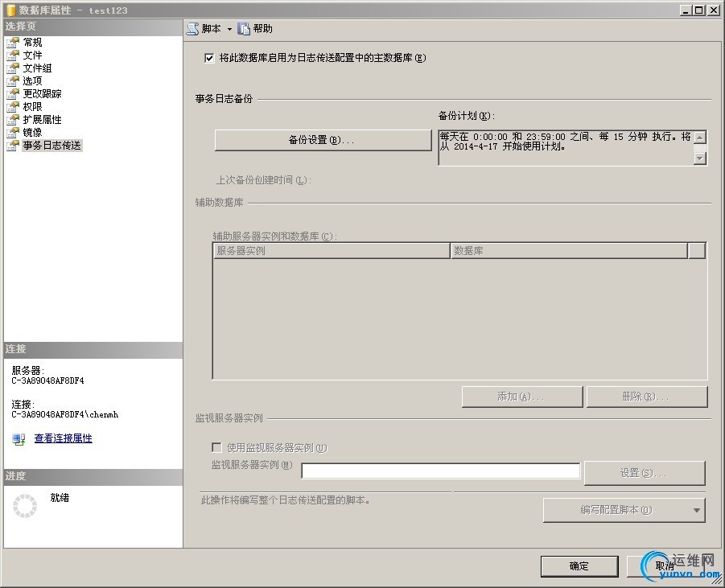Click connection text C-3A89048AF8DF4\chenmh
Screen dimensions: 725x588
pos(64,414)
